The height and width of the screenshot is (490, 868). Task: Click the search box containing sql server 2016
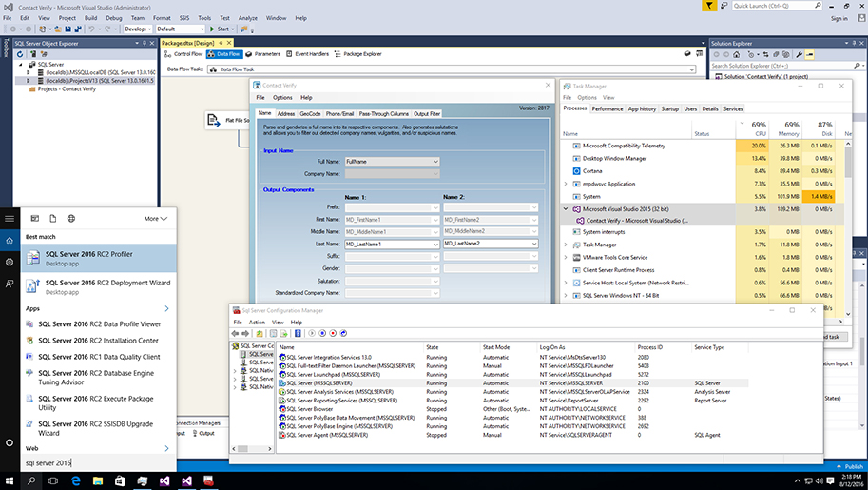[99, 462]
